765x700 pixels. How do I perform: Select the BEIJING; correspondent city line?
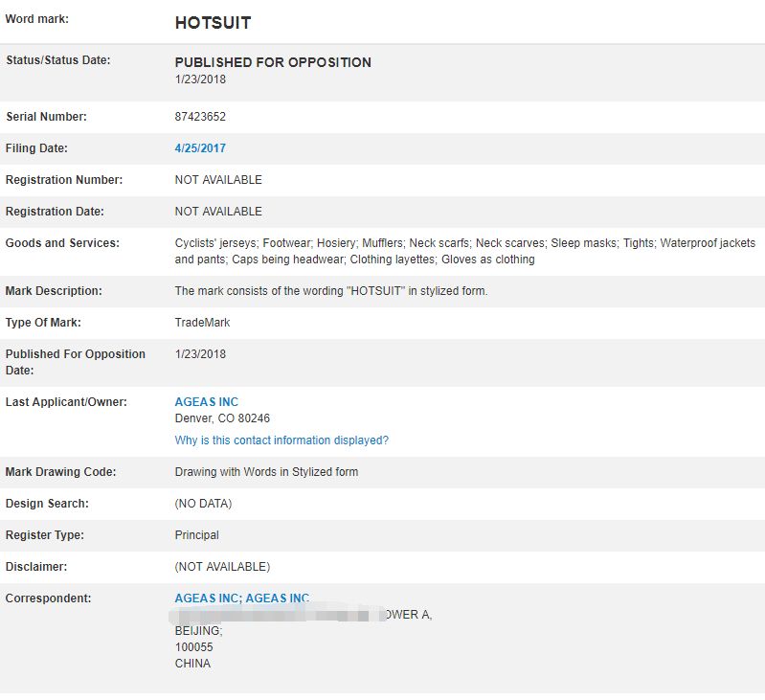(198, 631)
